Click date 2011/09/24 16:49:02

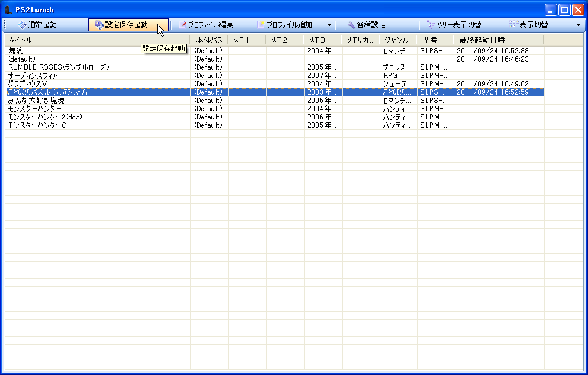click(x=492, y=83)
